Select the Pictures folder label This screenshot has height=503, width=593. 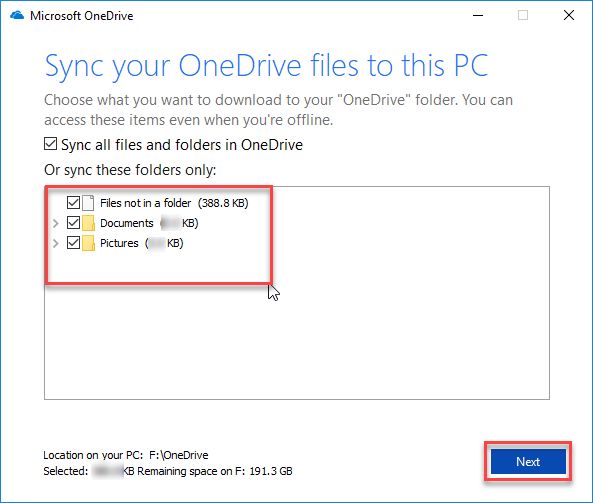click(x=119, y=243)
